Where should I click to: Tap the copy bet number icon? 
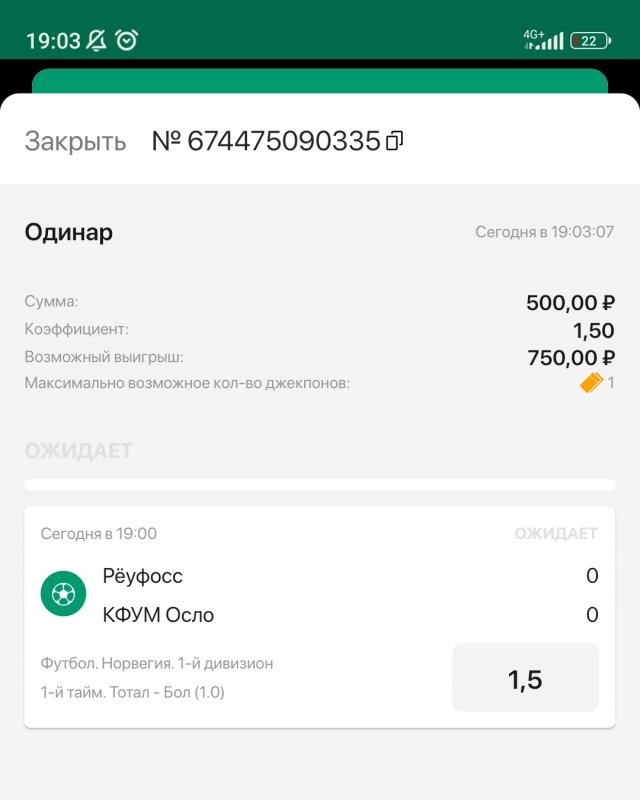394,141
